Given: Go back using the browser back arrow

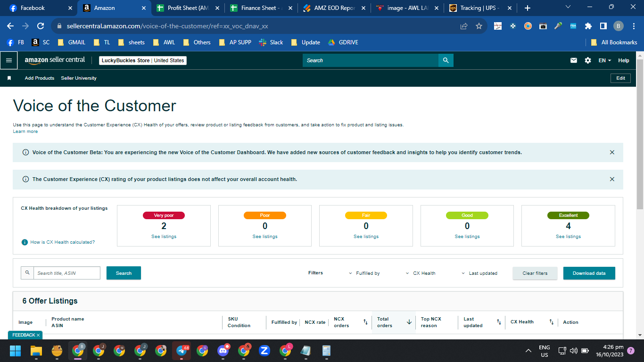Looking at the screenshot, I should point(10,26).
